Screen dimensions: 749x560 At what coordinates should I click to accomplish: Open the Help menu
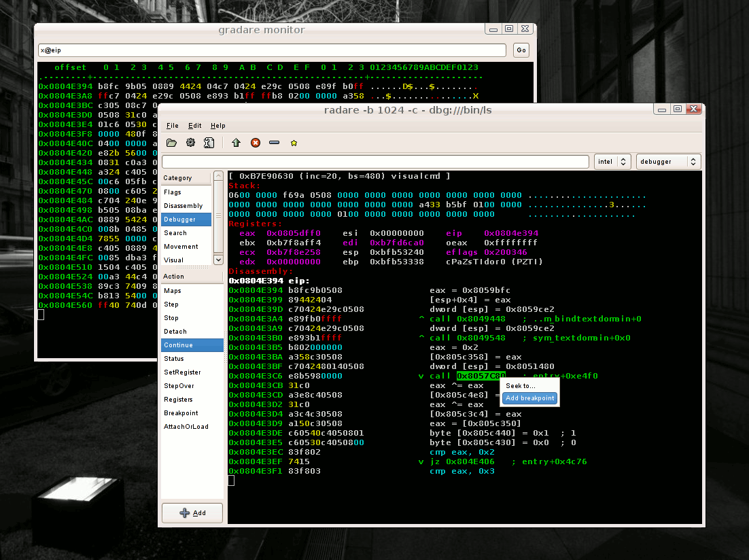pos(217,126)
